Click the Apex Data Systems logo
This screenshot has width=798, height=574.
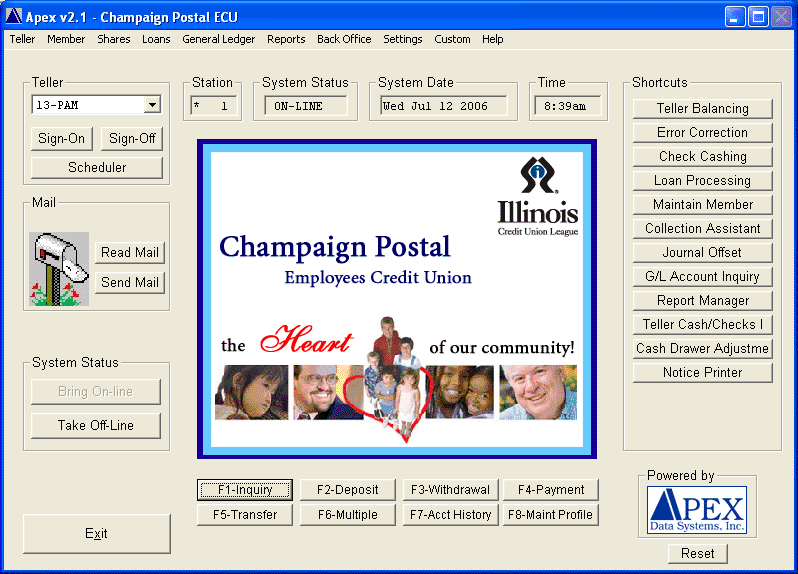pyautogui.click(x=697, y=510)
